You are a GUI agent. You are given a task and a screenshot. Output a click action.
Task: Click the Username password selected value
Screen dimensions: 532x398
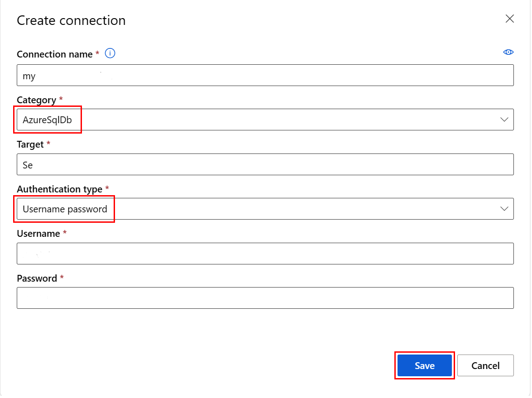coord(65,209)
